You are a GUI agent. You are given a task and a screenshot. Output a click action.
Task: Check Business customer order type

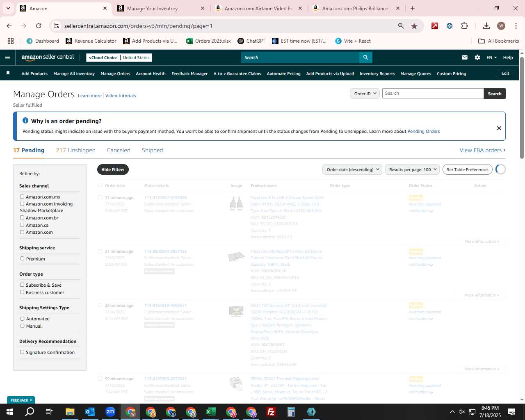pos(22,292)
